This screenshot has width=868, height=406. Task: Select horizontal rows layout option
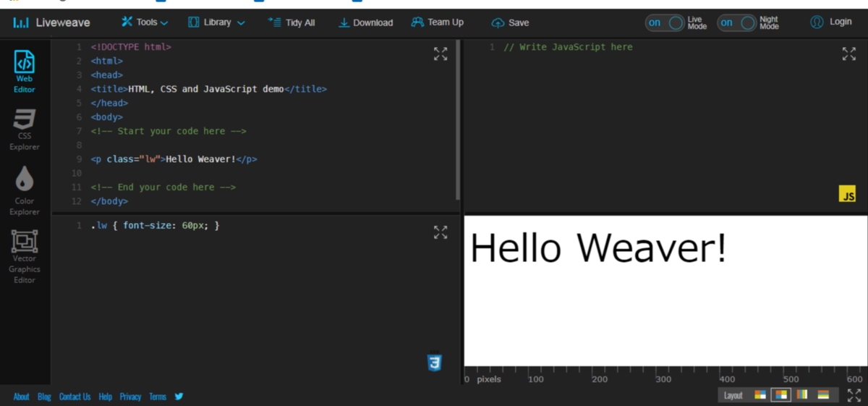(x=823, y=395)
